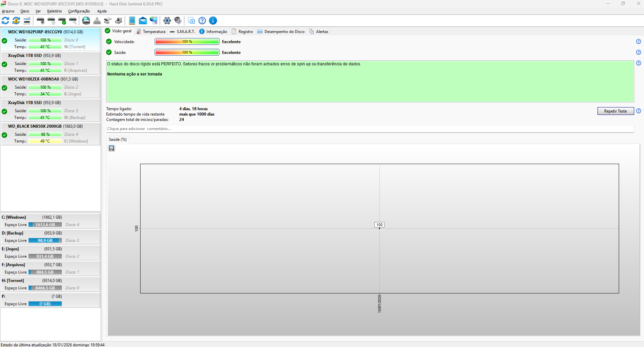Click the help icon beside Velocidade row
The image size is (644, 347).
point(638,41)
